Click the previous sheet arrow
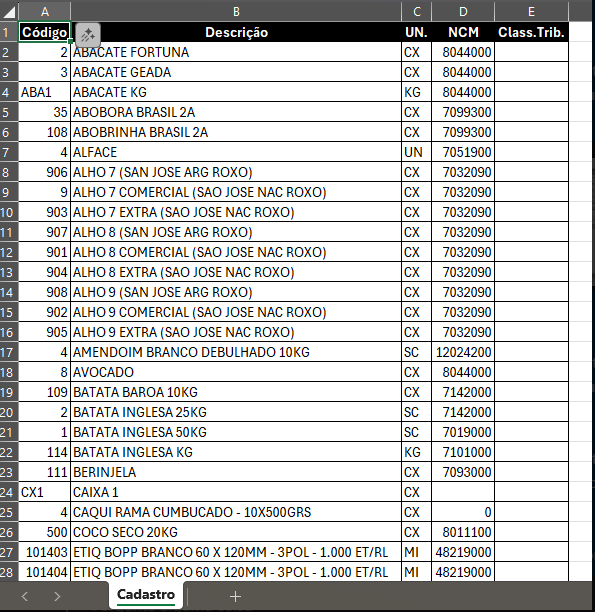 click(25, 596)
